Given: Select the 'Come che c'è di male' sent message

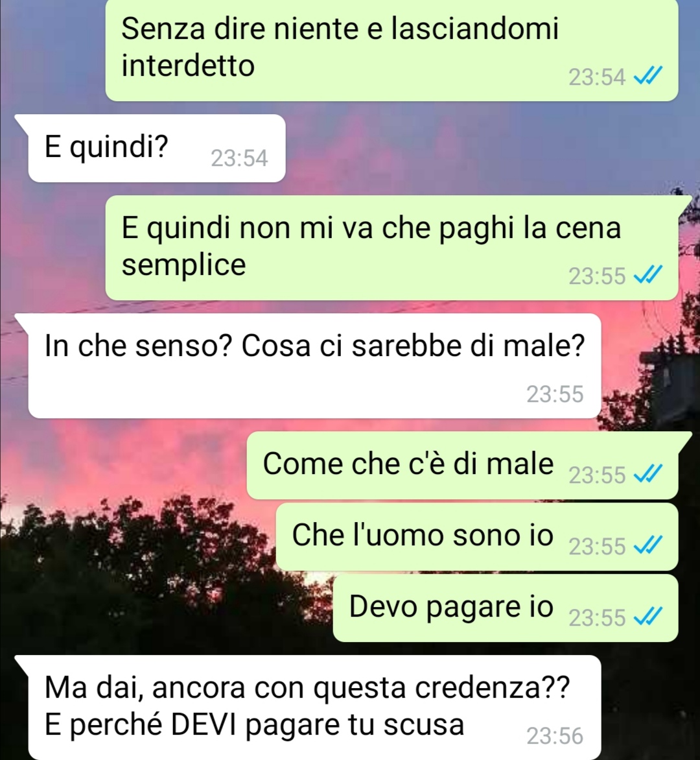Looking at the screenshot, I should coord(462,466).
